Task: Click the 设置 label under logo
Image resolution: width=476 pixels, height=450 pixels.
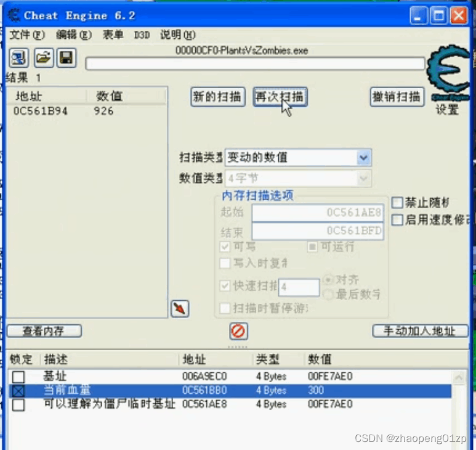Action: click(x=447, y=109)
